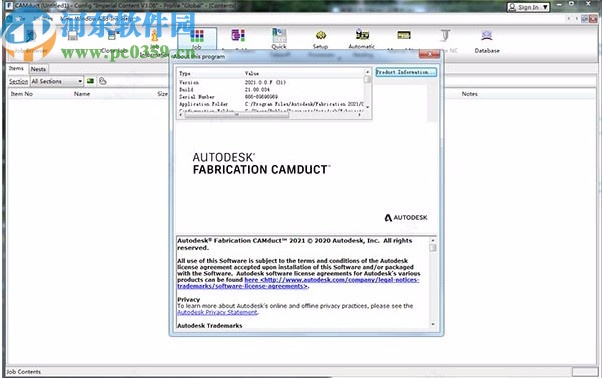Viewport: 603px width, 378px height.
Task: Click the link icon right of the green Section icon
Action: pos(102,81)
